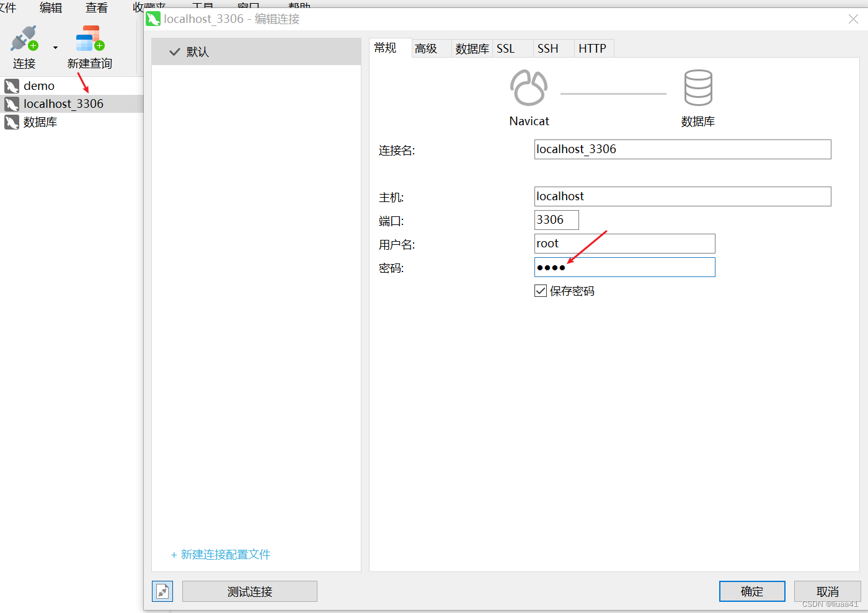This screenshot has height=613, width=868.
Task: Click the 确定 button
Action: click(x=752, y=591)
